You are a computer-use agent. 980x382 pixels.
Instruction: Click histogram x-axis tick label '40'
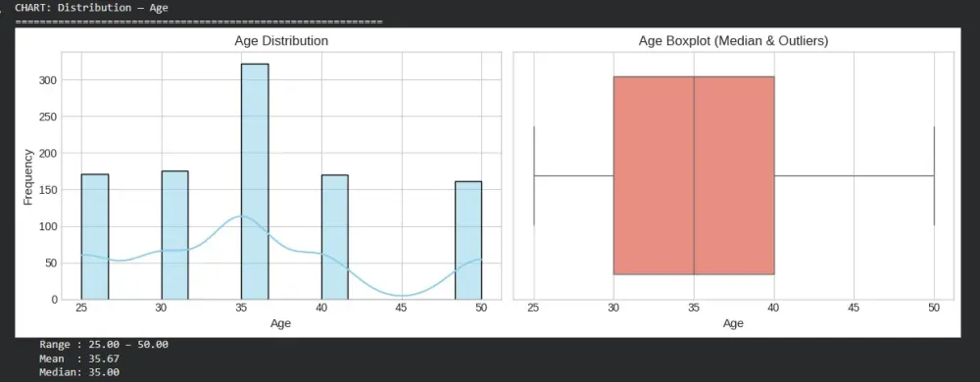[x=321, y=308]
